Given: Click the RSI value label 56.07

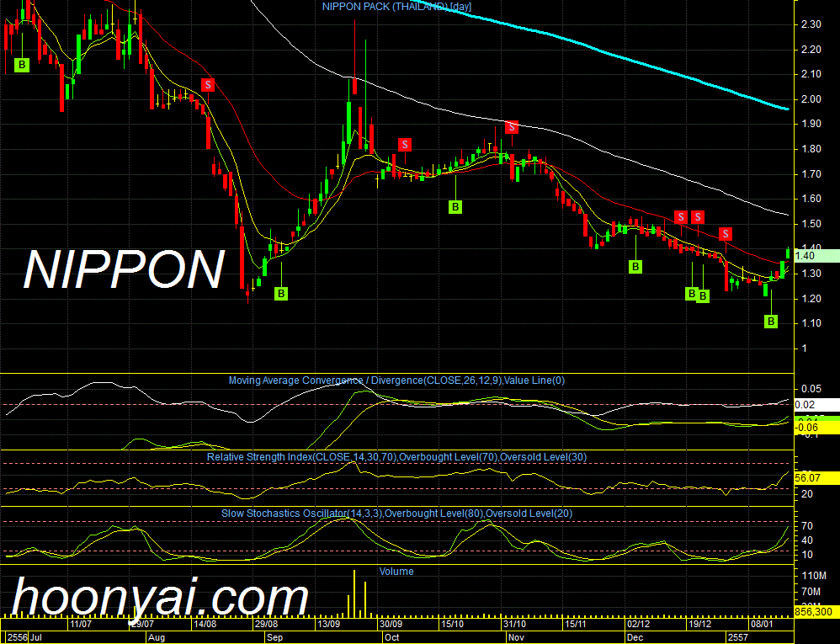Looking at the screenshot, I should 816,478.
